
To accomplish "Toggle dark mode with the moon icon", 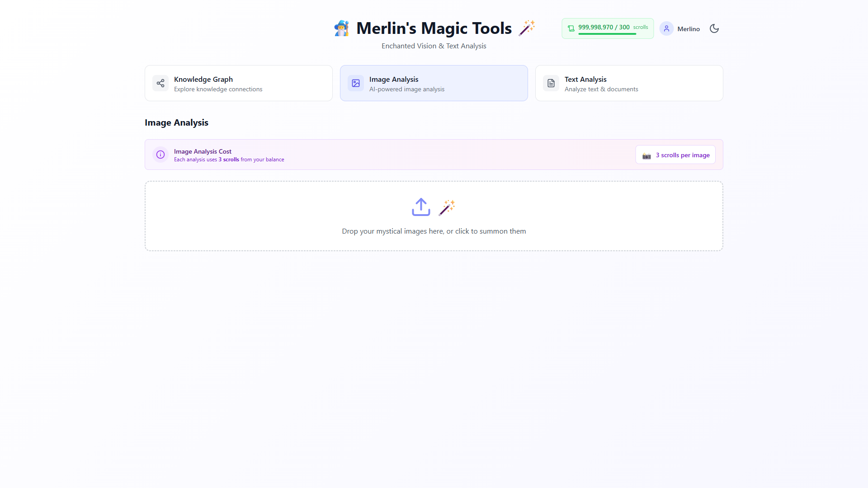I will point(714,28).
